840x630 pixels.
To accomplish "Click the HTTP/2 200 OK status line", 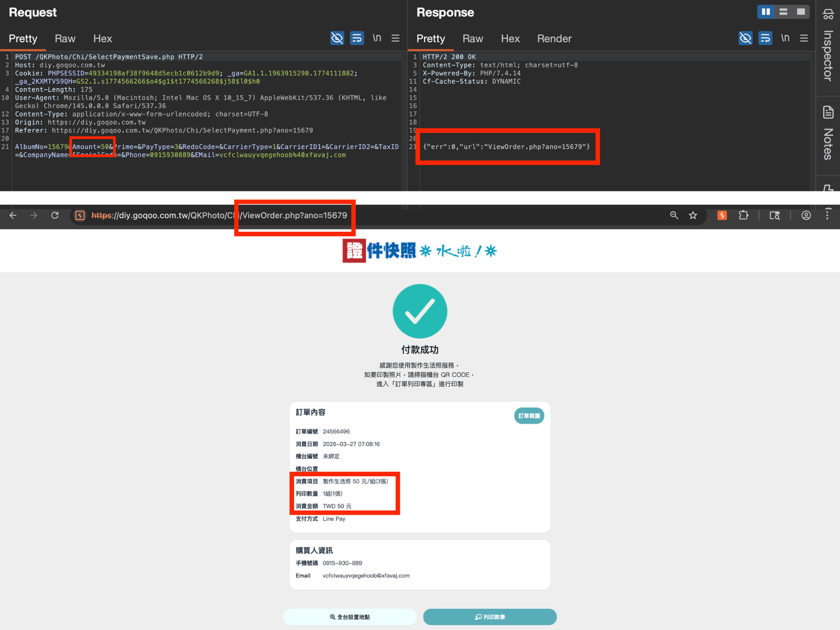I will point(449,57).
